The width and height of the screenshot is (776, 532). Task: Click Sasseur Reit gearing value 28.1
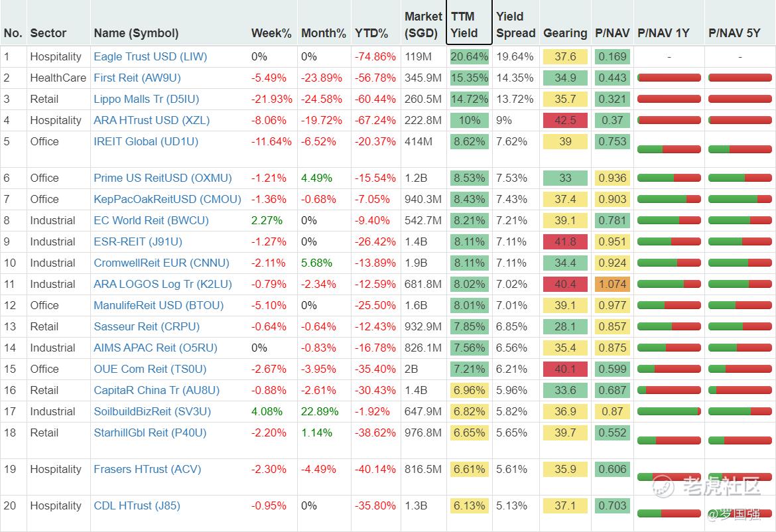coord(565,326)
